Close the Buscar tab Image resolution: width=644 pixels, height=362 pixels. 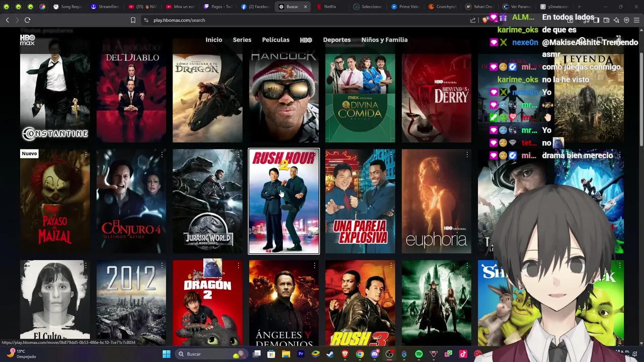(x=305, y=7)
